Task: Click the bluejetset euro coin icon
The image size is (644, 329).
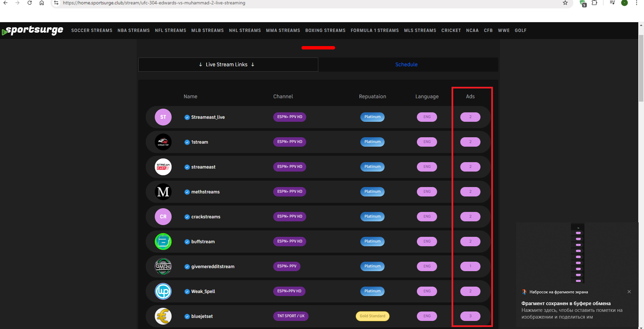Action: 163,316
